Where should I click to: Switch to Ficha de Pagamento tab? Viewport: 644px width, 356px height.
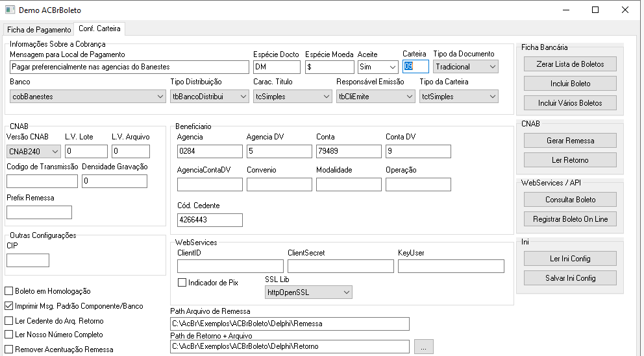39,30
